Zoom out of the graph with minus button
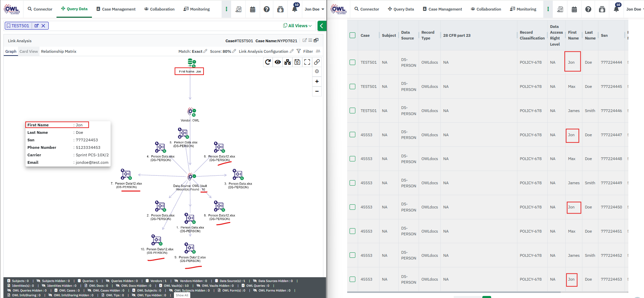This screenshot has height=298, width=644. click(317, 91)
